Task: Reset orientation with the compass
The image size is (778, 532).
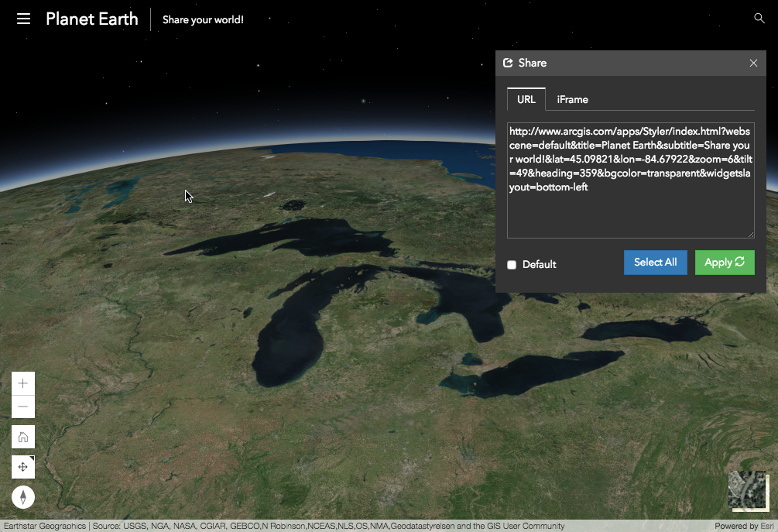Action: [22, 496]
